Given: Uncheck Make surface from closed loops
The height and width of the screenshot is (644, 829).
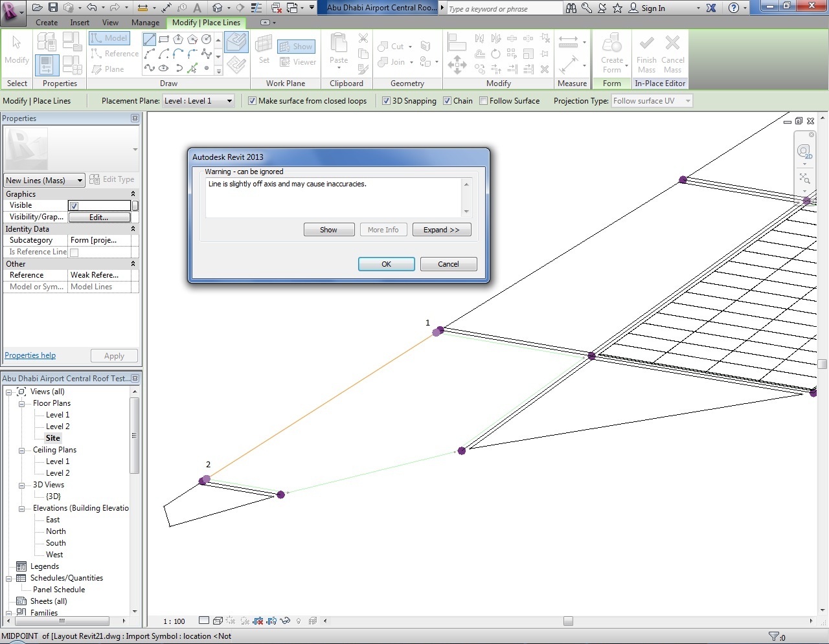Looking at the screenshot, I should [x=253, y=101].
